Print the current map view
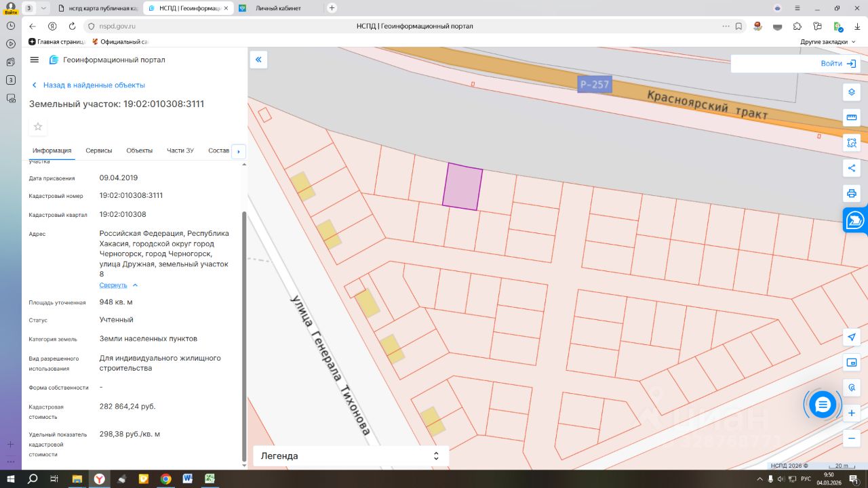The height and width of the screenshot is (488, 868). 852,193
